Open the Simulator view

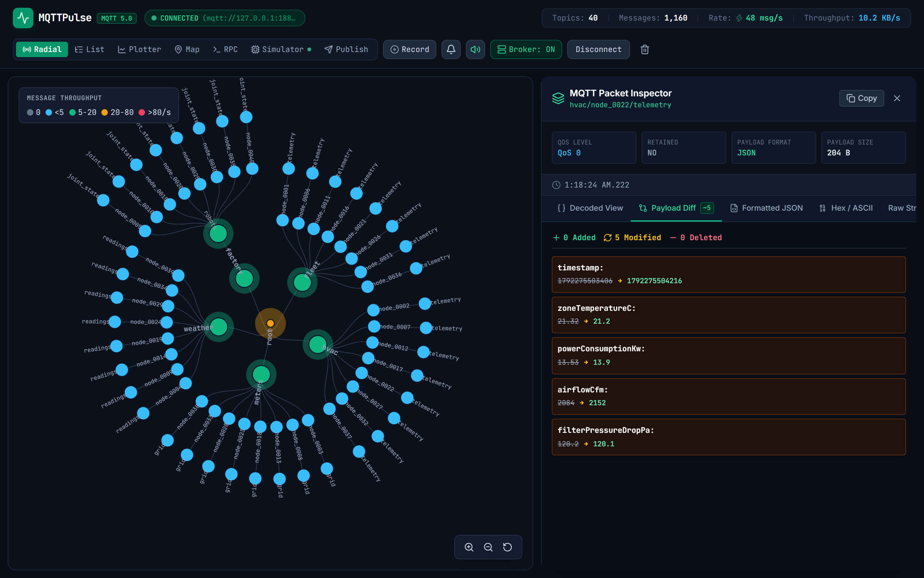281,49
